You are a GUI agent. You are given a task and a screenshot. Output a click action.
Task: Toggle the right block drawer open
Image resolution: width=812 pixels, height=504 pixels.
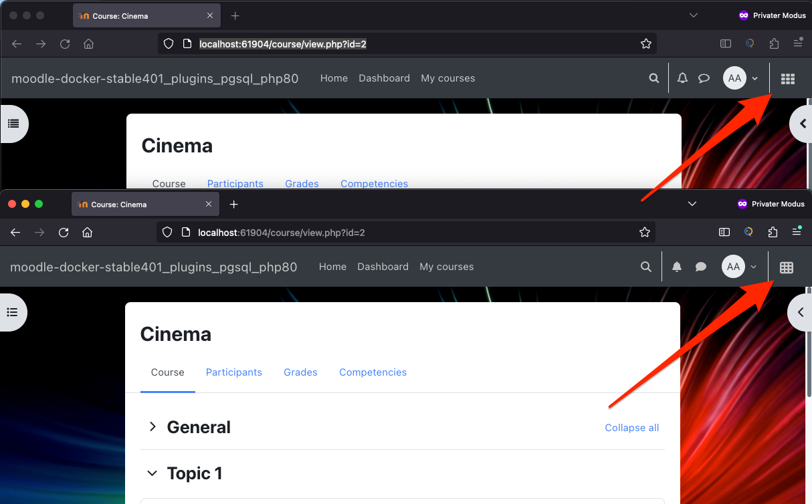pos(800,312)
